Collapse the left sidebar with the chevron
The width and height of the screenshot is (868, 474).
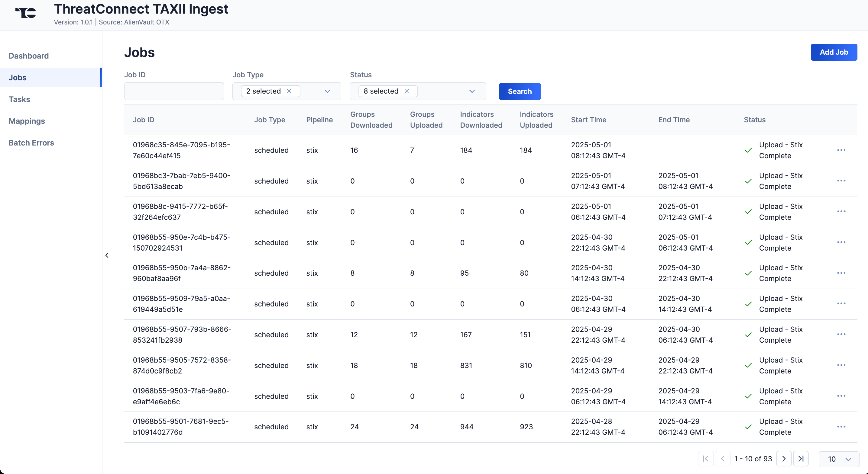click(x=107, y=255)
